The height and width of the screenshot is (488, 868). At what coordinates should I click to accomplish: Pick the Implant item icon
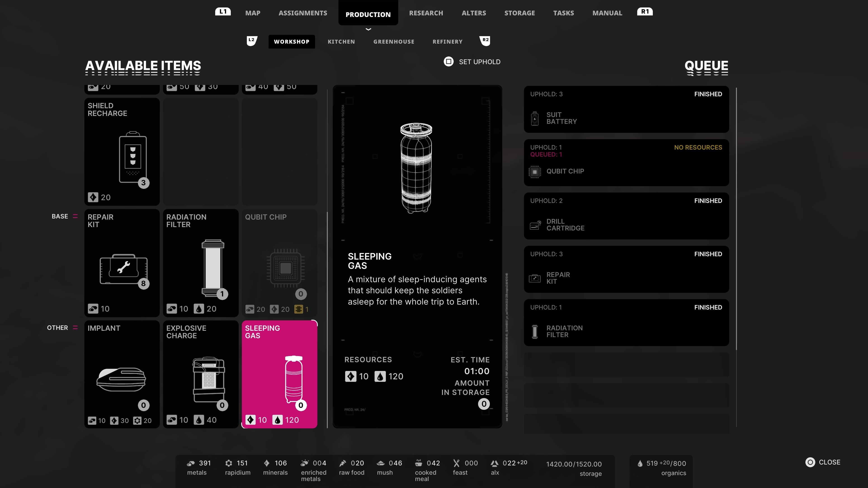[x=121, y=379]
